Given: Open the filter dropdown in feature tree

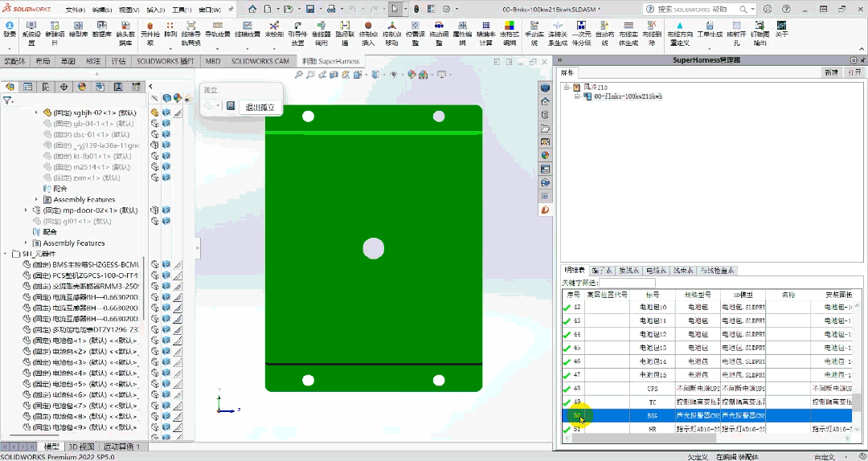Looking at the screenshot, I should tap(11, 101).
